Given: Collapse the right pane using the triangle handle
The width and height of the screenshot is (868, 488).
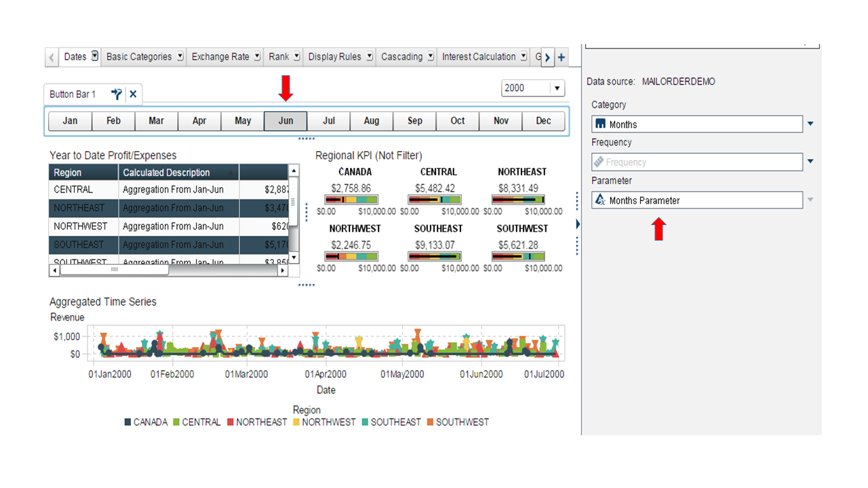Looking at the screenshot, I should (577, 224).
